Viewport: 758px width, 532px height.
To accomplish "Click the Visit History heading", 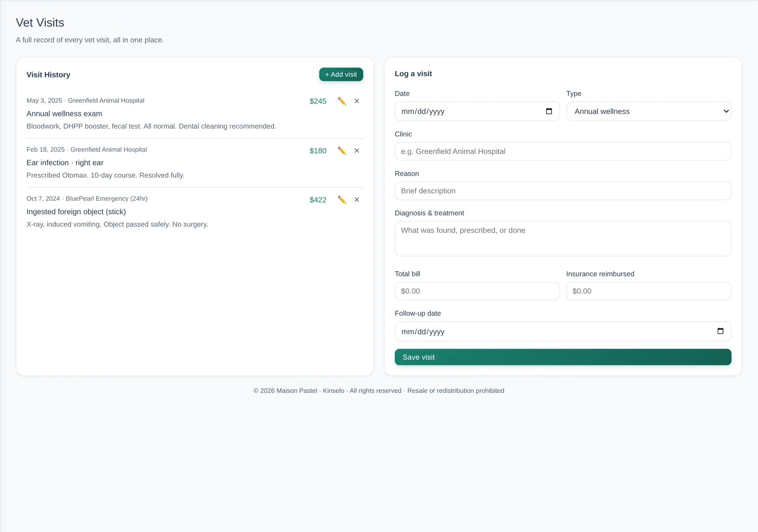I will point(48,75).
